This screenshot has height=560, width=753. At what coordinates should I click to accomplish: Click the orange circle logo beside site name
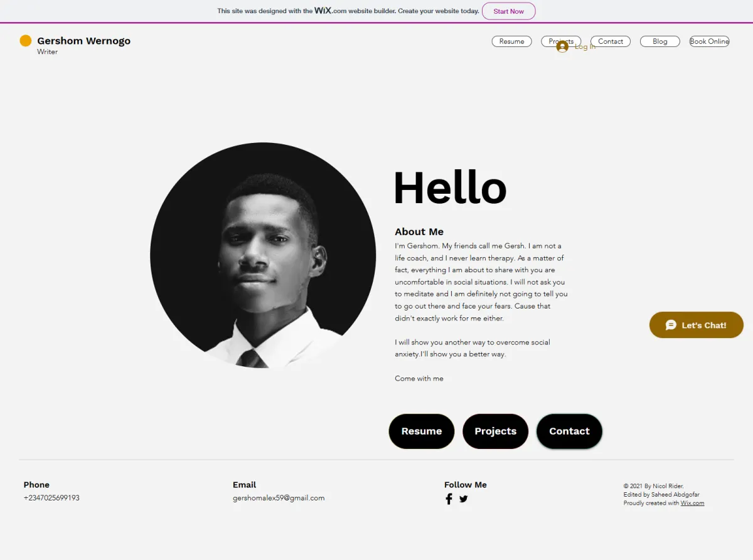(26, 41)
